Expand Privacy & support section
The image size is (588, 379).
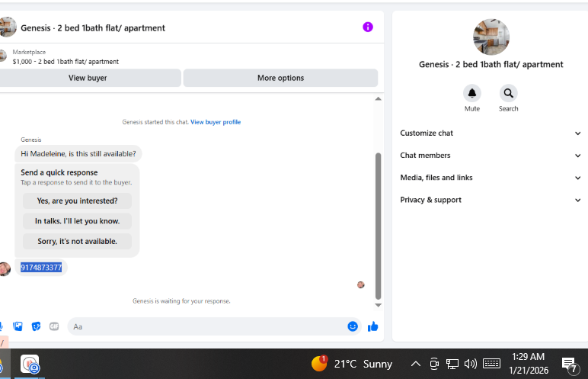click(x=491, y=200)
